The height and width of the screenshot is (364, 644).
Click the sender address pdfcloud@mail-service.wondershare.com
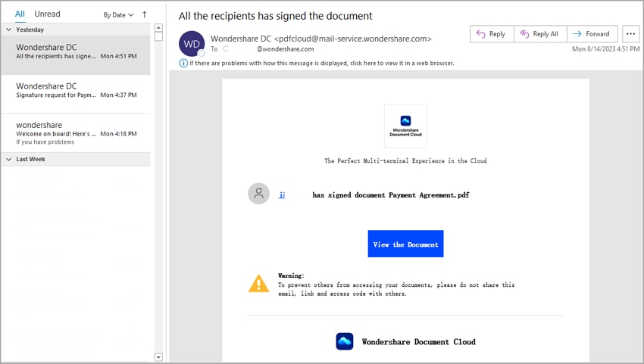coord(353,39)
